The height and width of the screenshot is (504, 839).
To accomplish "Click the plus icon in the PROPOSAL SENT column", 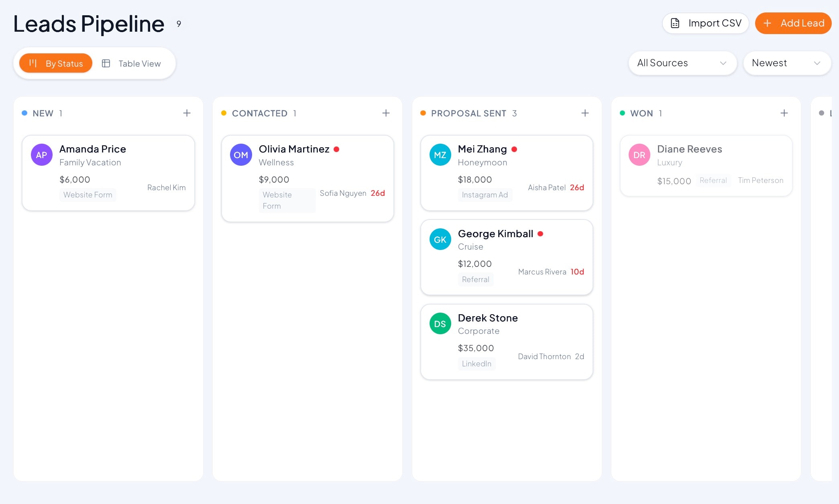I will coord(585,113).
